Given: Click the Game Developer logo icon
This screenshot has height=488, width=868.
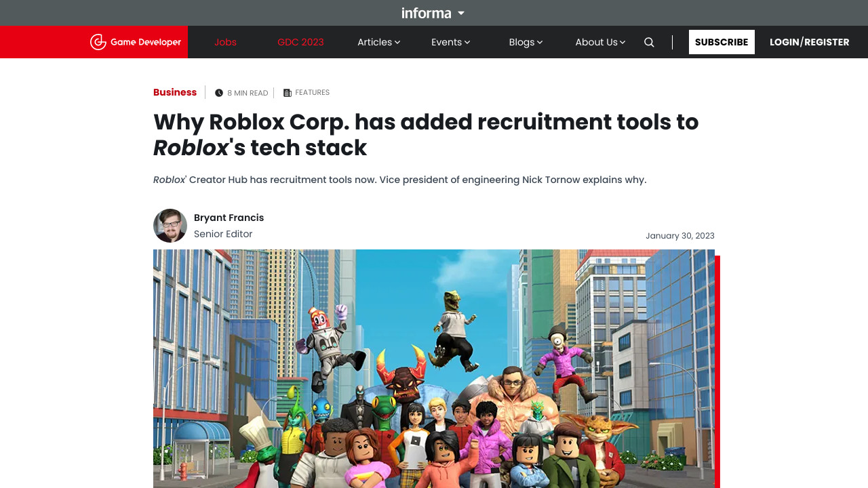Looking at the screenshot, I should tap(98, 42).
